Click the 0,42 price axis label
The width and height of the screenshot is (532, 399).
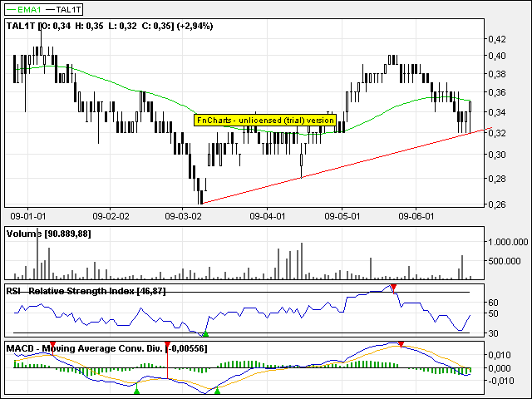[x=497, y=39]
